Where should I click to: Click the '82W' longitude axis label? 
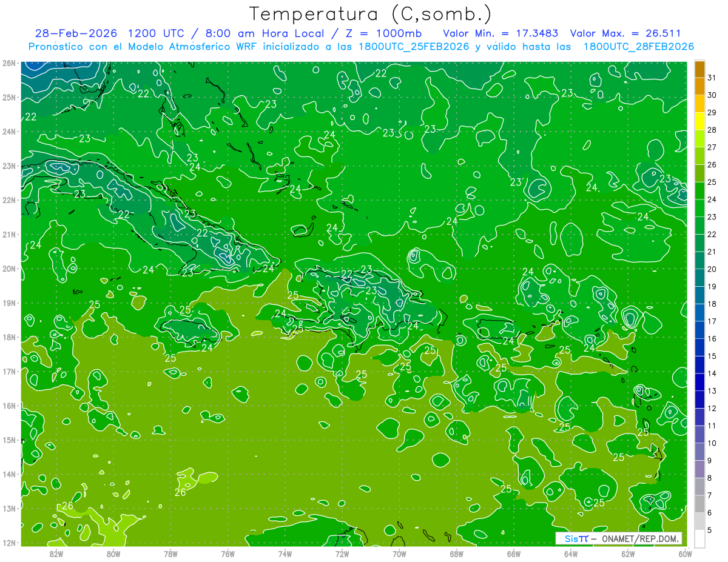[56, 554]
